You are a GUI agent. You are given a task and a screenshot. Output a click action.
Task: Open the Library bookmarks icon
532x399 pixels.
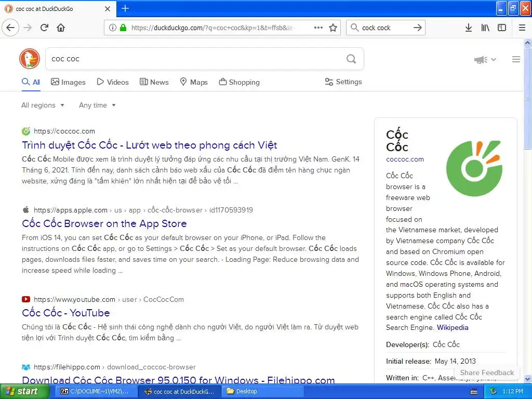(x=485, y=28)
